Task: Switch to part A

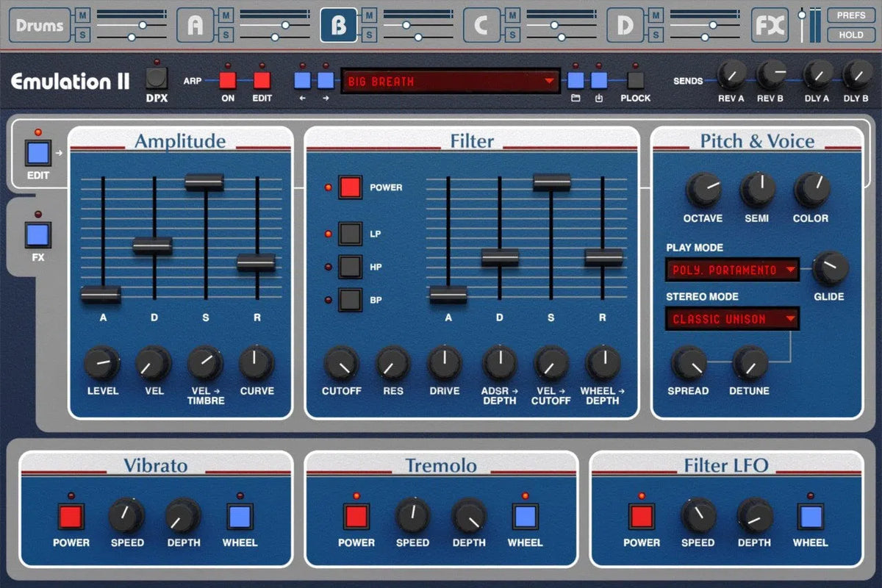Action: pyautogui.click(x=195, y=24)
